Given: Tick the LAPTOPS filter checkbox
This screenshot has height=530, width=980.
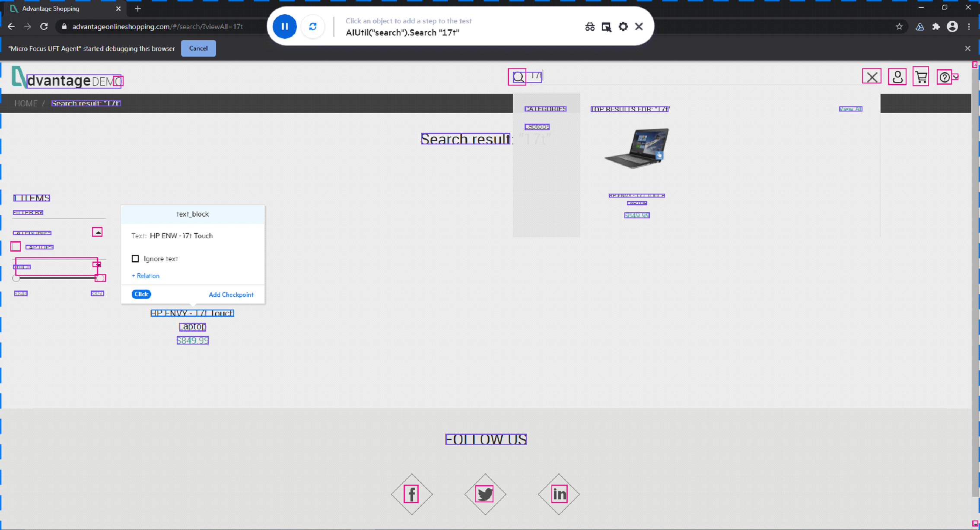Looking at the screenshot, I should [x=16, y=246].
